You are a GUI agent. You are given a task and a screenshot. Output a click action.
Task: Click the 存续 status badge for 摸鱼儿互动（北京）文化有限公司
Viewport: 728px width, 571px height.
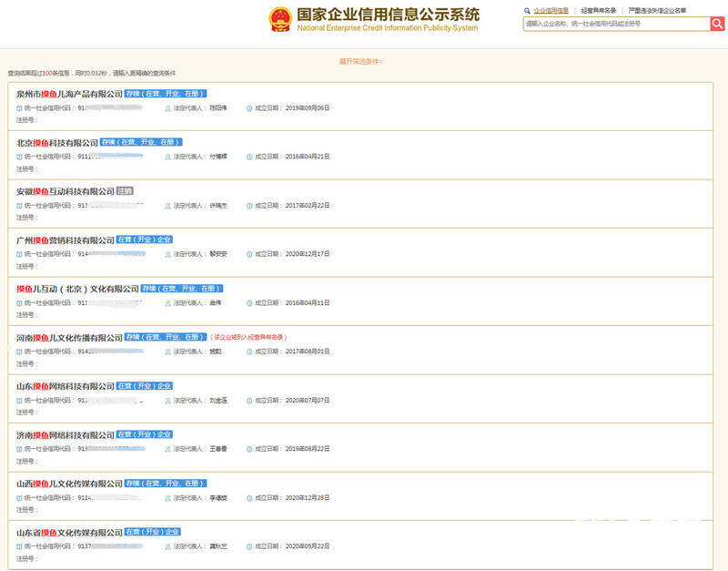182,289
